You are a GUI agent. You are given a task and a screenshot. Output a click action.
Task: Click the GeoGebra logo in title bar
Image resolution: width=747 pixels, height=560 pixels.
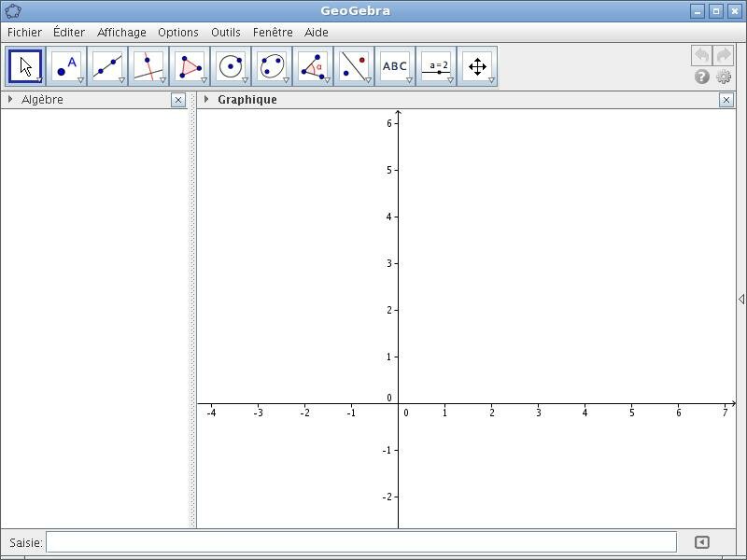tap(13, 11)
